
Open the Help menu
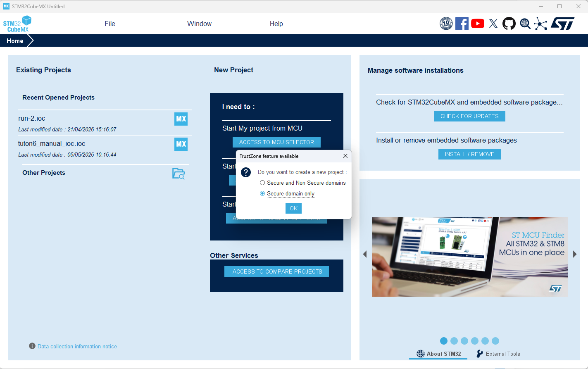point(276,24)
